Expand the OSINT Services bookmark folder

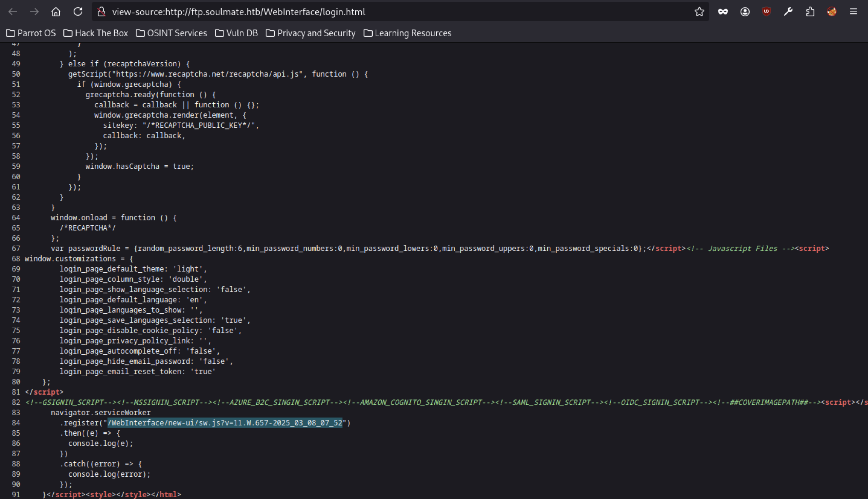pyautogui.click(x=172, y=33)
